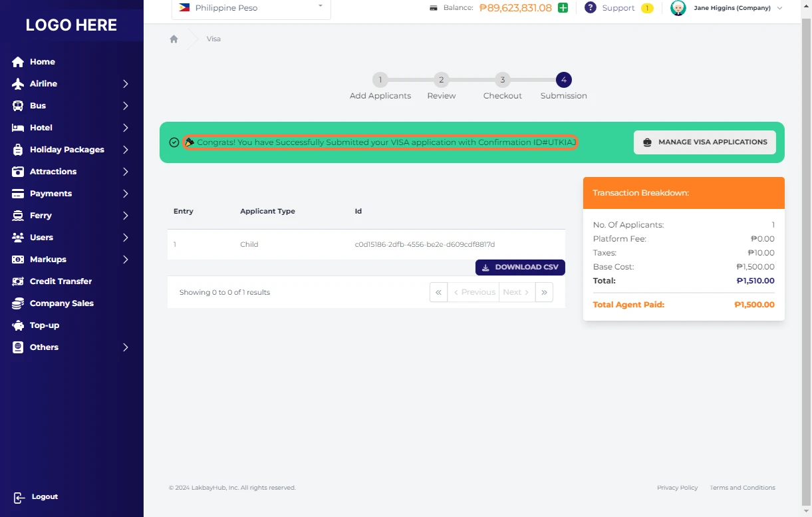The width and height of the screenshot is (812, 517).
Task: Click the Next page pagination button
Action: [x=517, y=292]
